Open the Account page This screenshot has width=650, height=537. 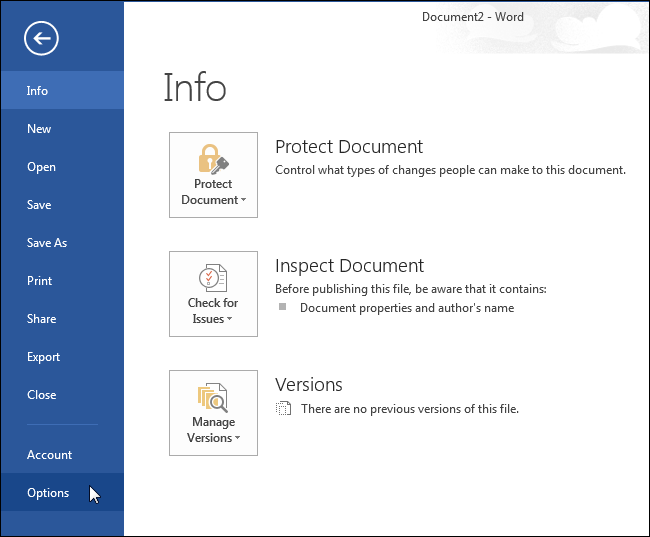coord(49,455)
